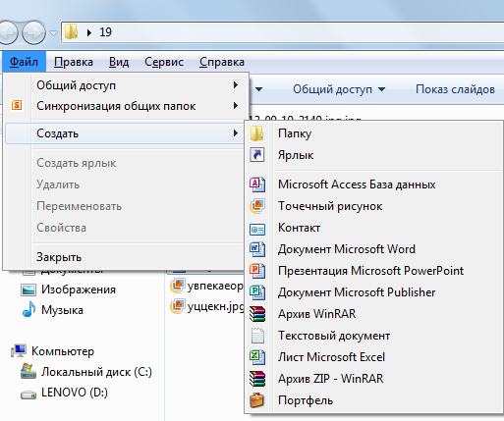Click the LENOVO (D:) drive icon

point(28,395)
